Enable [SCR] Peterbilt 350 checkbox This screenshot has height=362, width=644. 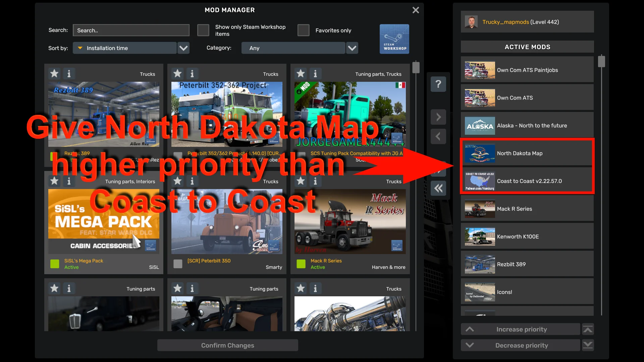pyautogui.click(x=178, y=264)
